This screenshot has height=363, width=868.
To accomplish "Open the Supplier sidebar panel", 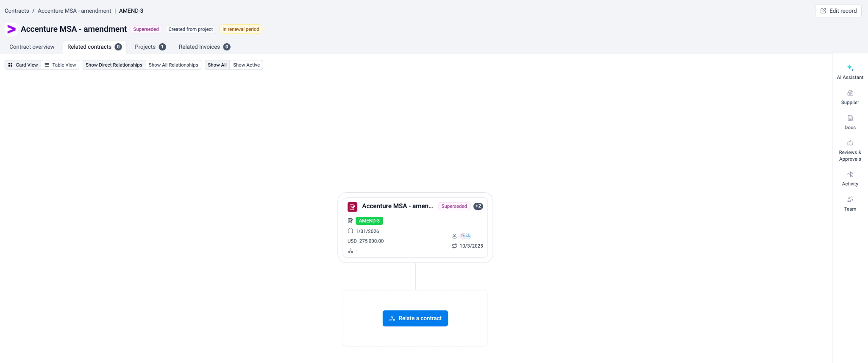I will [x=850, y=97].
